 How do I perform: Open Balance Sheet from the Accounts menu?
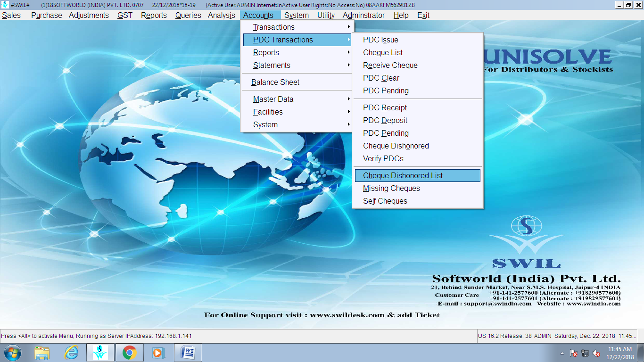click(275, 82)
